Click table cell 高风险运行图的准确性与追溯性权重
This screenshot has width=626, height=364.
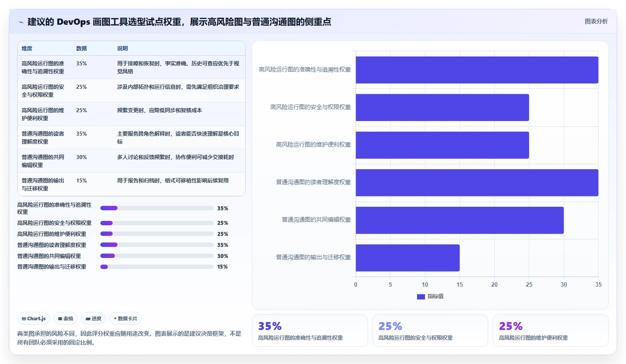43,67
